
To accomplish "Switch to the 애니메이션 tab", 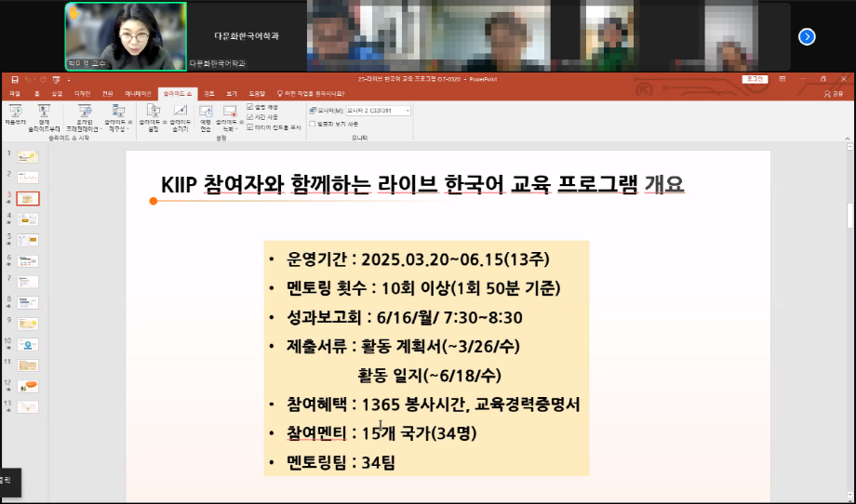I will 138,94.
